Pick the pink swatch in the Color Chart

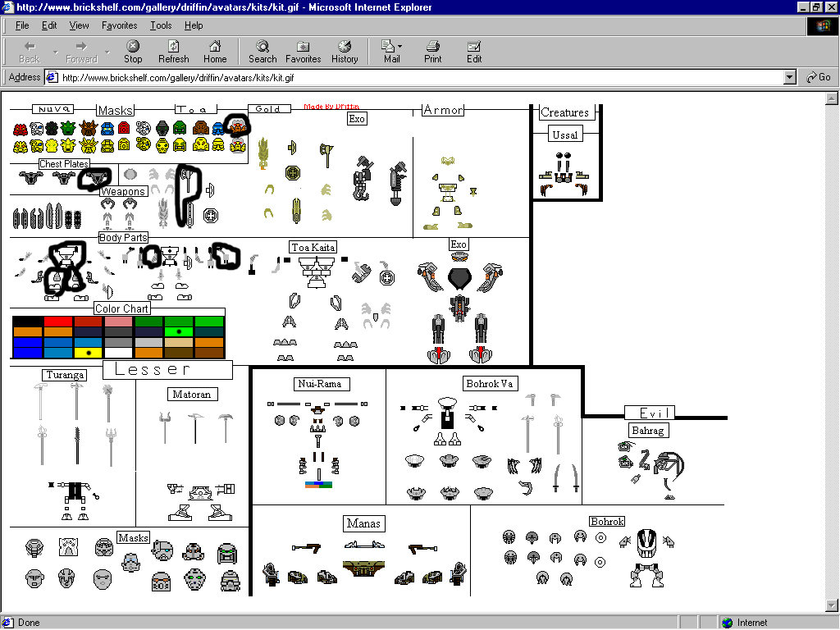[118, 322]
